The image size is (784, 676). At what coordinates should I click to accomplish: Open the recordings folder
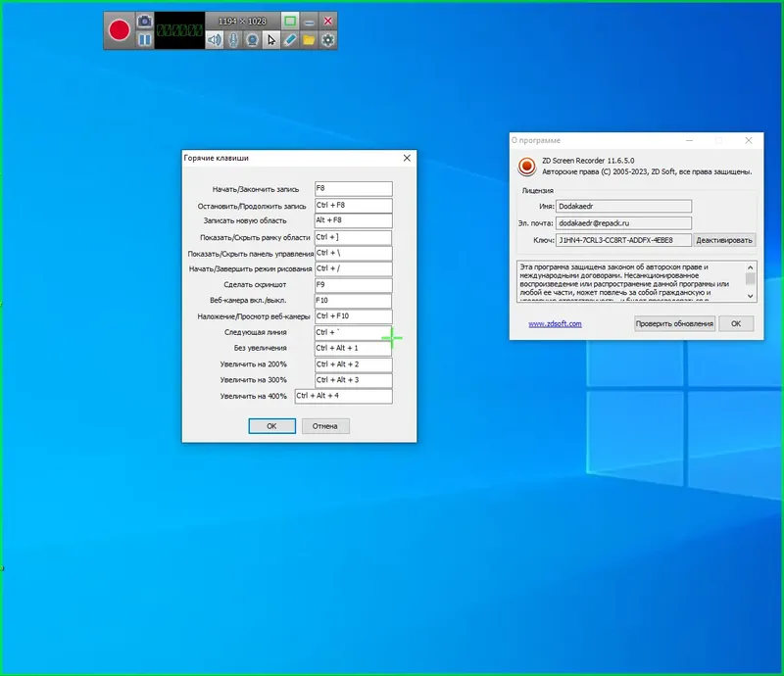point(308,40)
